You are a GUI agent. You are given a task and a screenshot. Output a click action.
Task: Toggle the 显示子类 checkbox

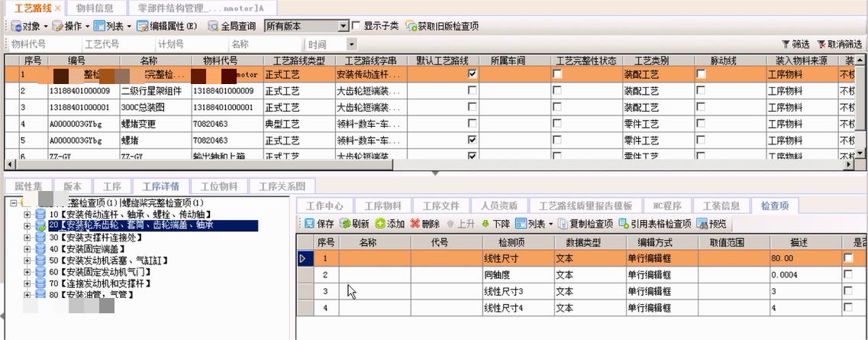pyautogui.click(x=357, y=25)
